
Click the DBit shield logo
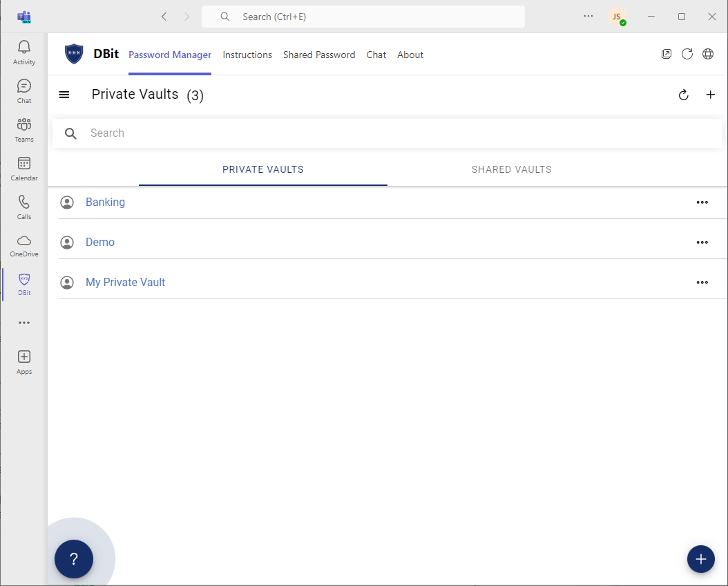pos(74,54)
